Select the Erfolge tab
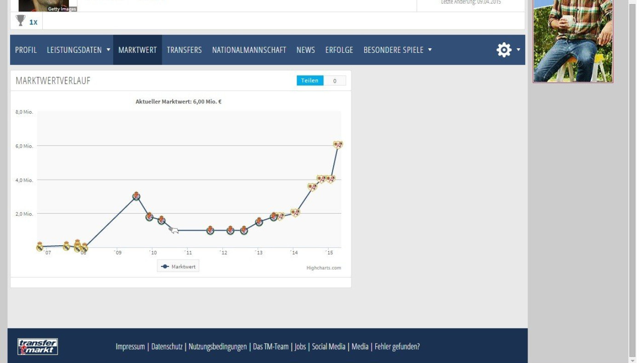 pyautogui.click(x=339, y=50)
